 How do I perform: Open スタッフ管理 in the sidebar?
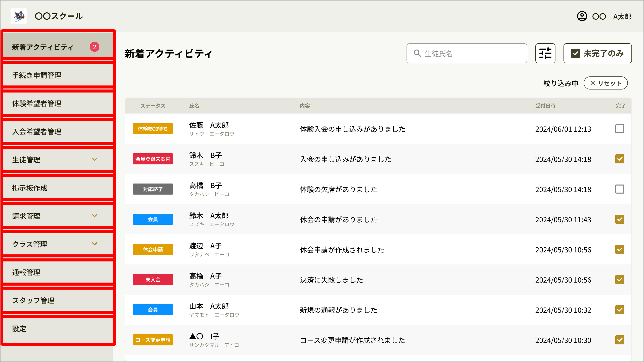(58, 300)
